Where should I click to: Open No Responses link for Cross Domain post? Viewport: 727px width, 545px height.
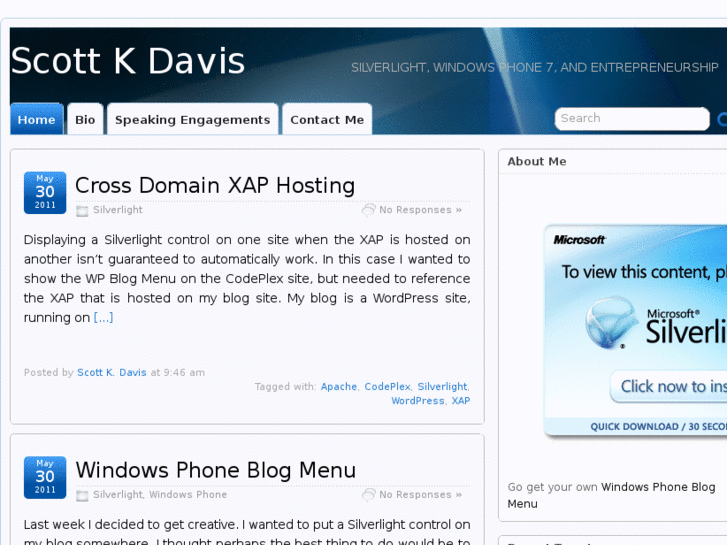[421, 210]
